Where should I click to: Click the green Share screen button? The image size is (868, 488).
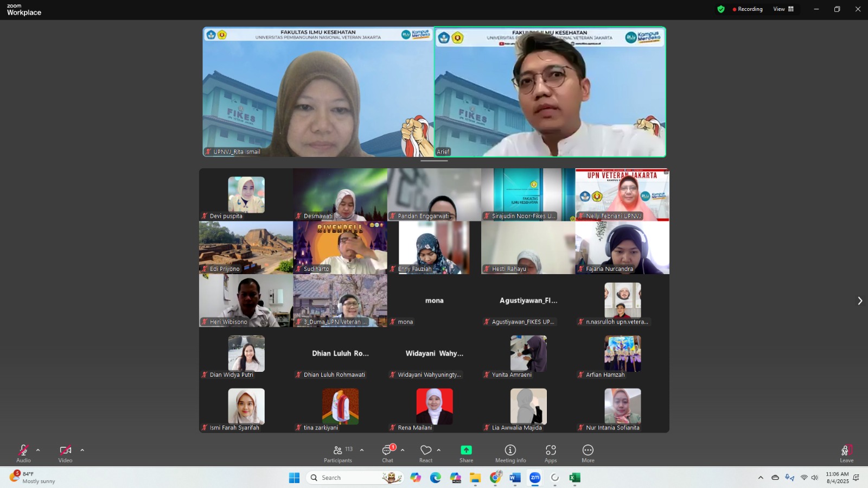click(466, 453)
